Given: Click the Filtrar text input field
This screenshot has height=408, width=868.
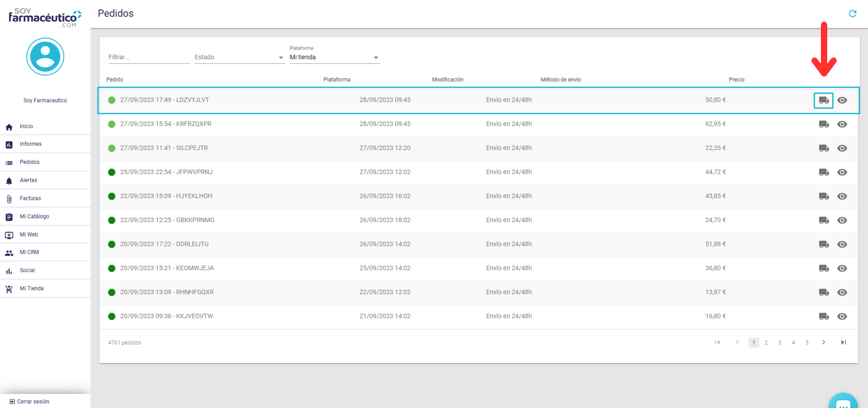Looking at the screenshot, I should pyautogui.click(x=149, y=58).
